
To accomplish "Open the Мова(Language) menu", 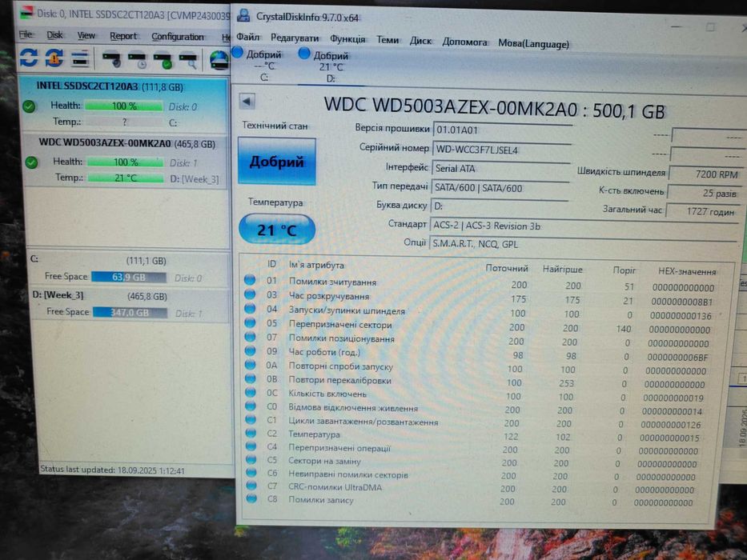I will click(x=533, y=43).
